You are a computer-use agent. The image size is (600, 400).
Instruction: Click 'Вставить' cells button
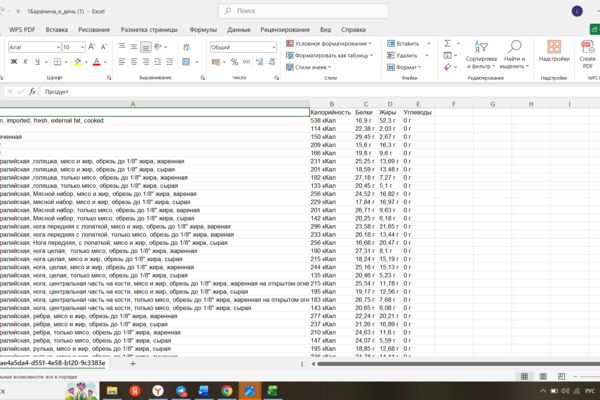(x=403, y=44)
